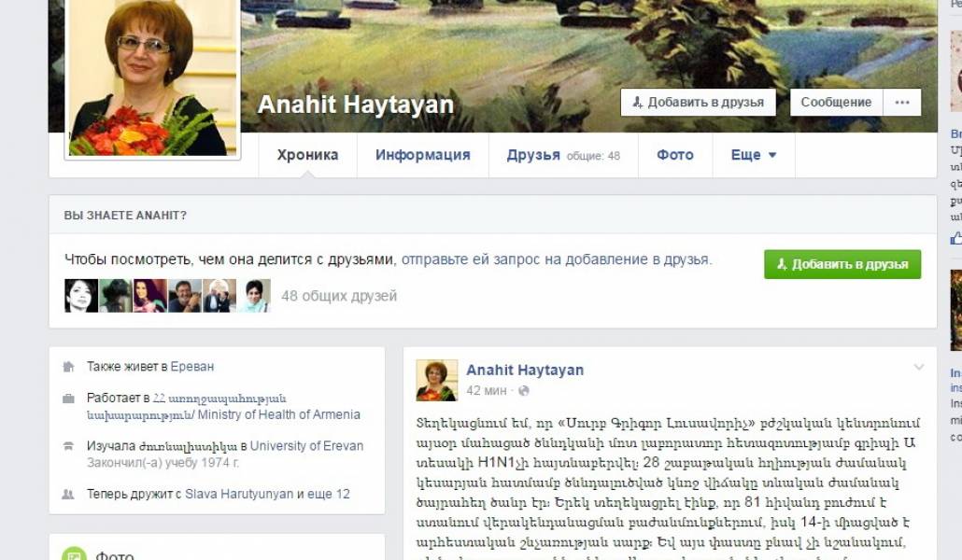962x560 pixels.
Task: Click the 48 общих друзей text
Action: 339,296
